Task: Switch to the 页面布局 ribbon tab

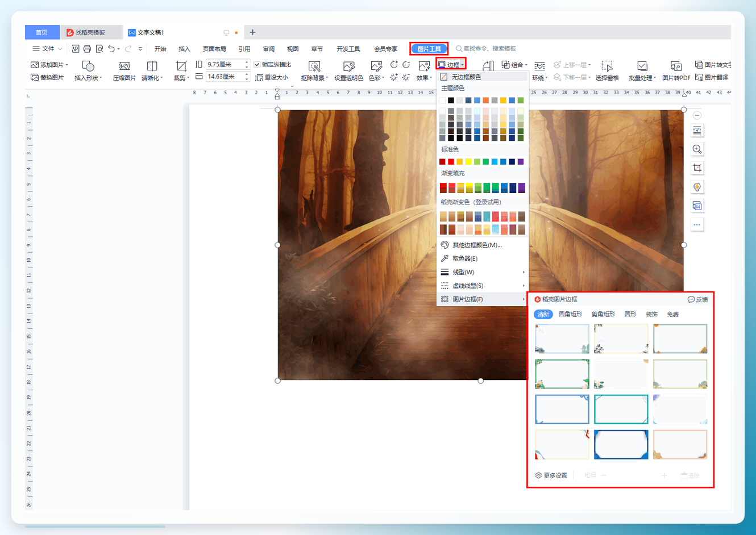Action: click(214, 49)
